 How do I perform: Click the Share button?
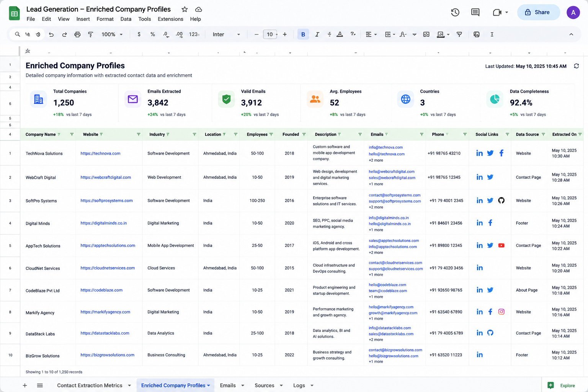pos(538,12)
